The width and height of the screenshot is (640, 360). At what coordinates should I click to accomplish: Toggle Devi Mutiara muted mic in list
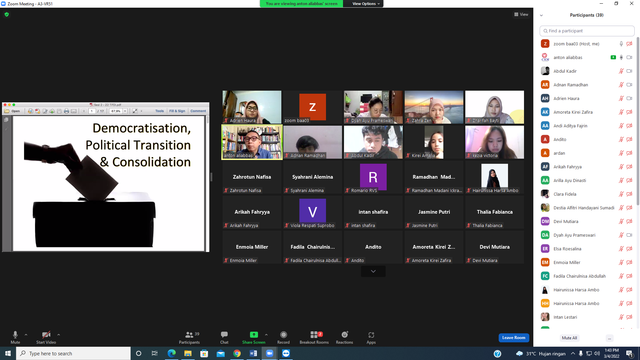(621, 222)
